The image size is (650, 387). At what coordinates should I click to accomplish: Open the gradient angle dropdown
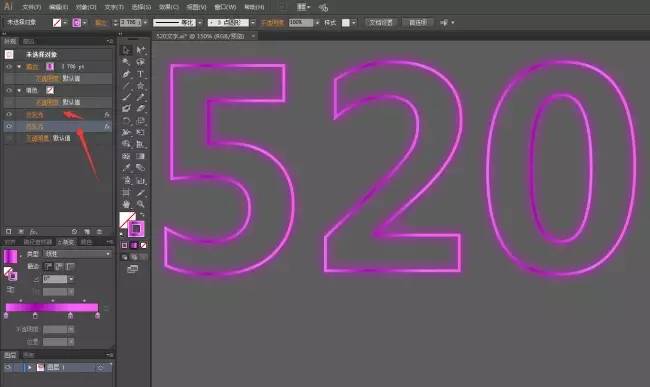[71, 279]
